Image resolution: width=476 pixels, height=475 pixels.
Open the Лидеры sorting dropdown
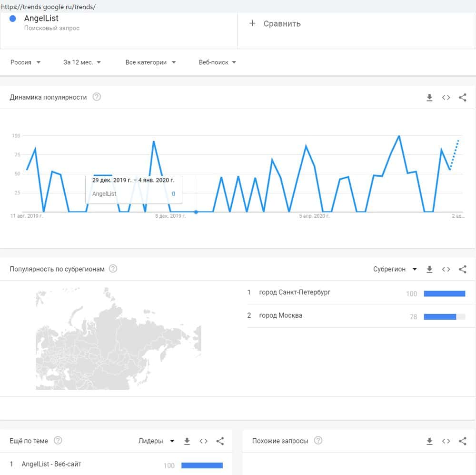tap(156, 441)
